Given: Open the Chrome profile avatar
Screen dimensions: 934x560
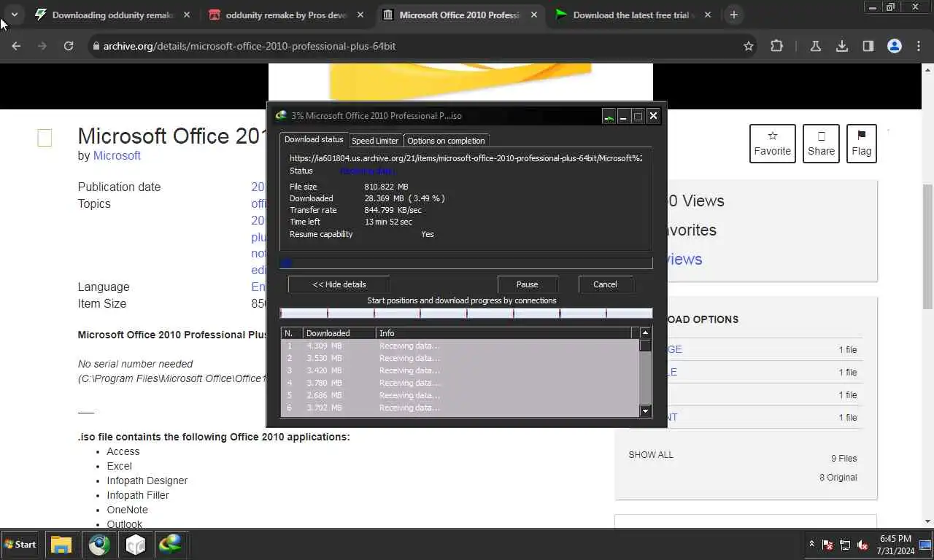Looking at the screenshot, I should point(894,46).
